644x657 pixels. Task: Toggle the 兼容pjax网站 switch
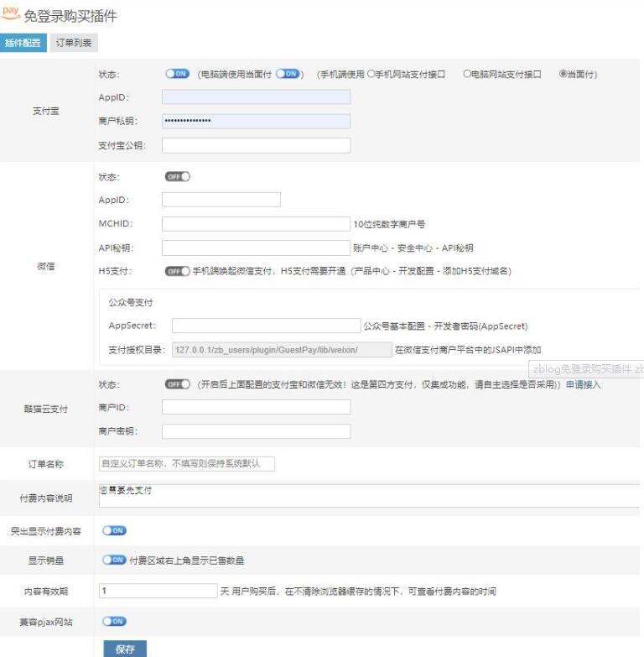[114, 622]
